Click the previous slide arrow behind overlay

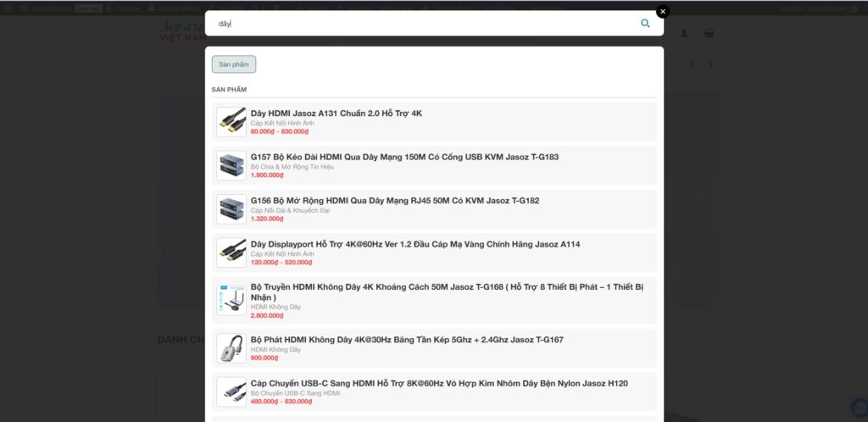pyautogui.click(x=692, y=64)
